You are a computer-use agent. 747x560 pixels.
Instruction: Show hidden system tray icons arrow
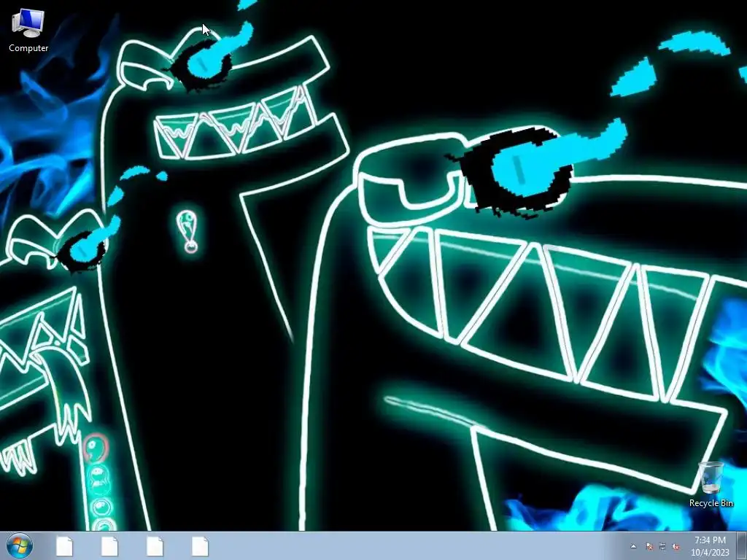(634, 546)
